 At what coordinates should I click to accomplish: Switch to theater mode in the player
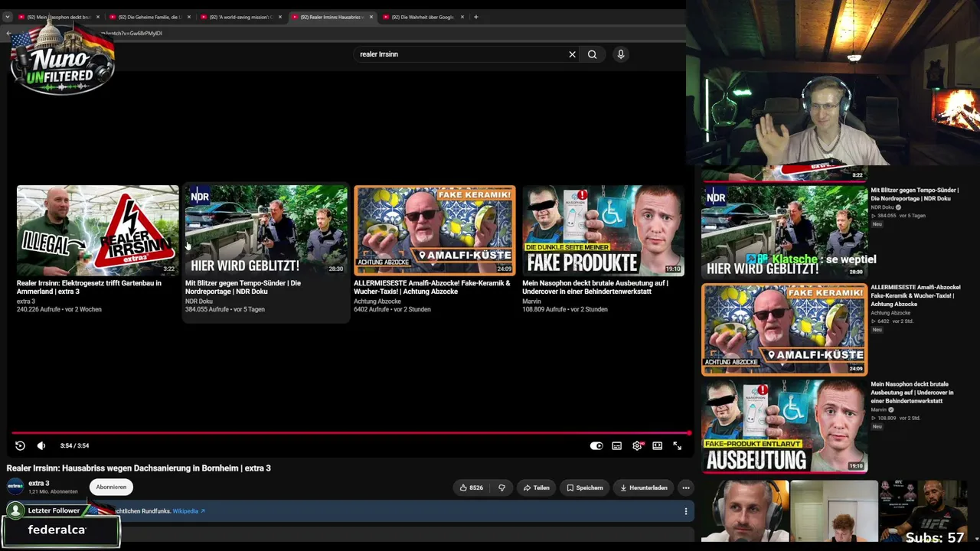(x=657, y=445)
